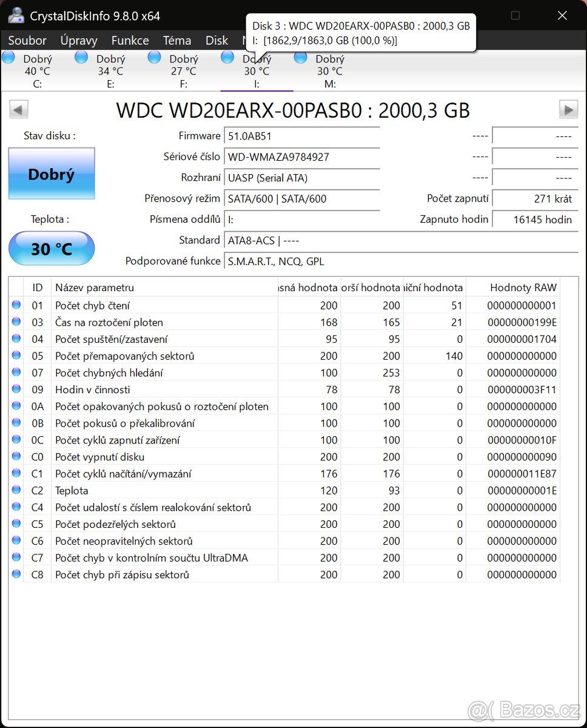This screenshot has width=587, height=728.
Task: Open the Soubor menu
Action: click(x=27, y=40)
